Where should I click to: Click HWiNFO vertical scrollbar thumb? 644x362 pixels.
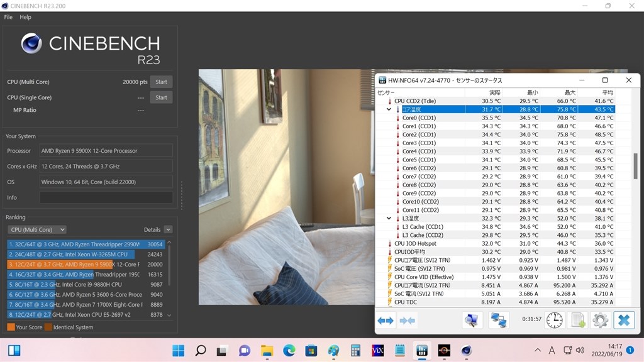(635, 166)
